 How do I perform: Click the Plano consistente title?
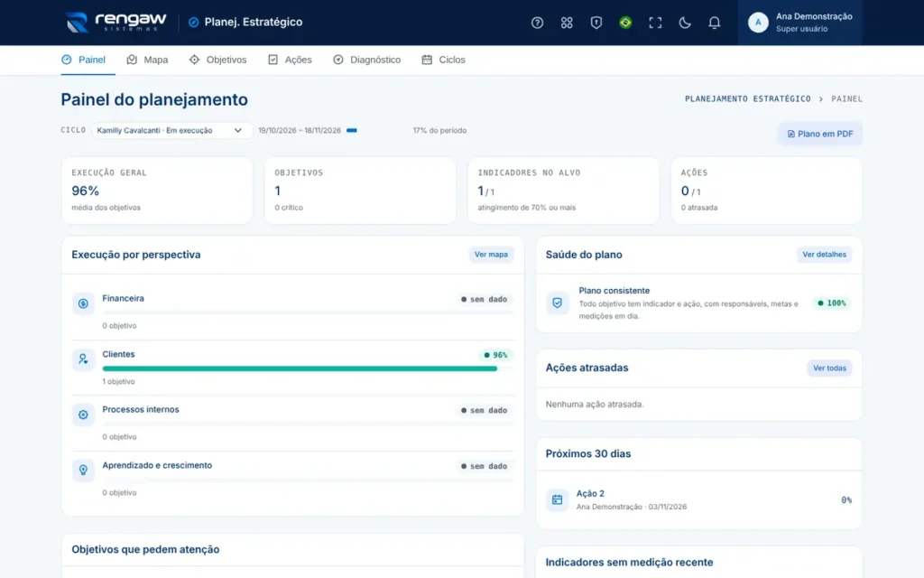[x=614, y=291]
